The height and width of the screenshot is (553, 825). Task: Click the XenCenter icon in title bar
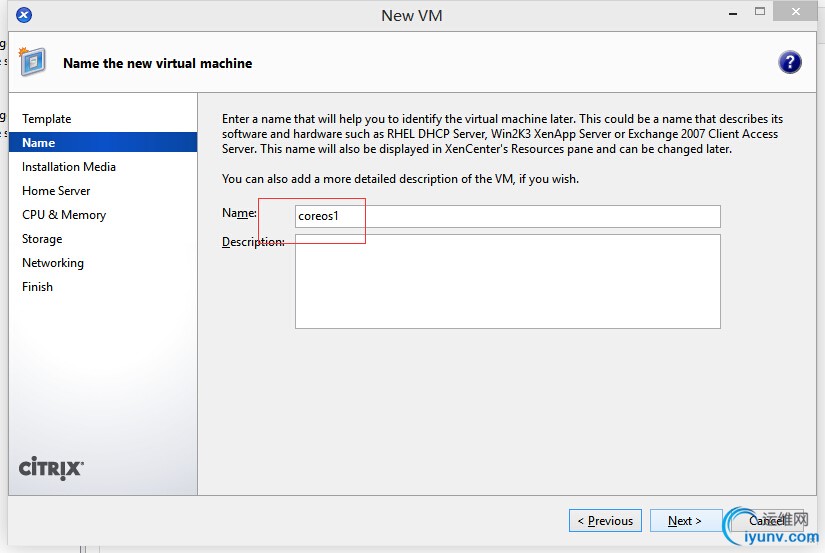pyautogui.click(x=24, y=15)
